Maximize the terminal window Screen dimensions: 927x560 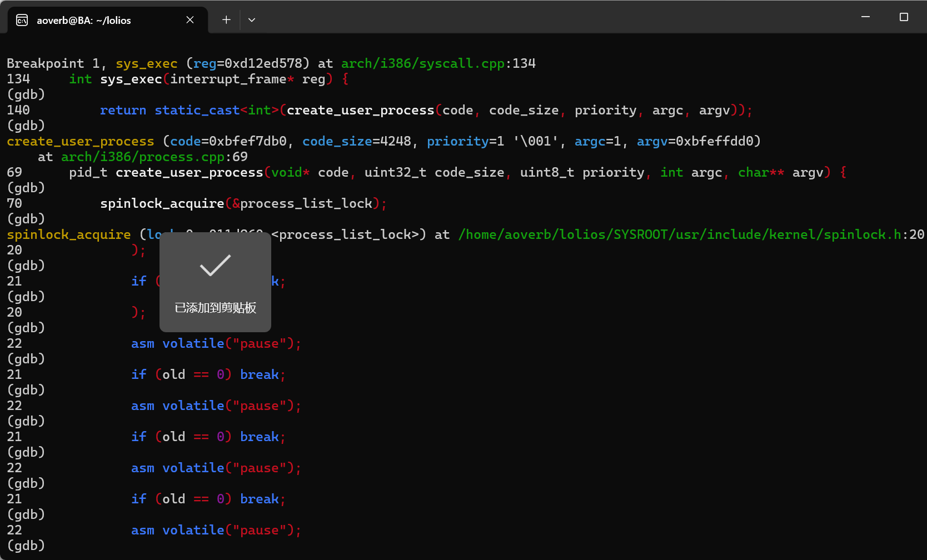click(x=904, y=17)
